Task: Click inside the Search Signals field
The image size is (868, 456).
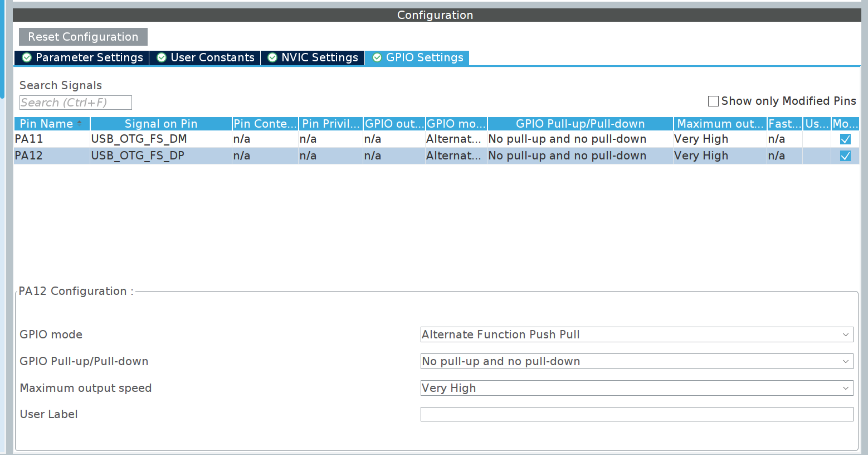Action: (x=75, y=102)
